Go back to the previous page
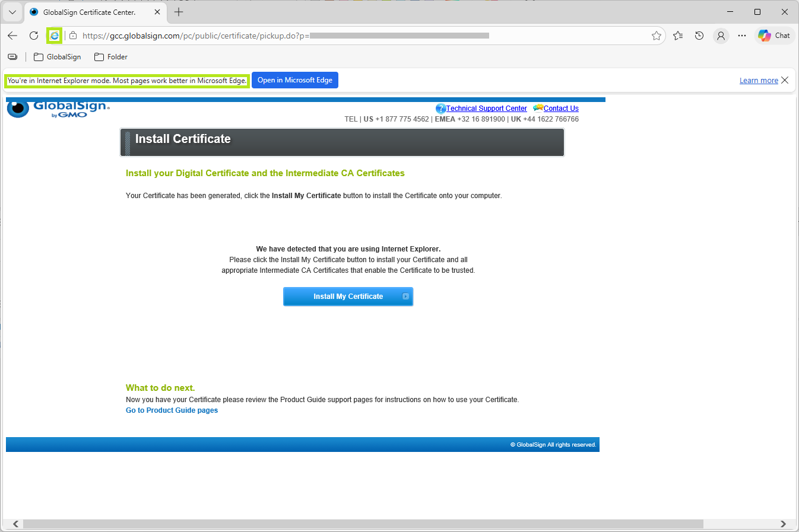Viewport: 799px width, 532px height. pyautogui.click(x=12, y=36)
